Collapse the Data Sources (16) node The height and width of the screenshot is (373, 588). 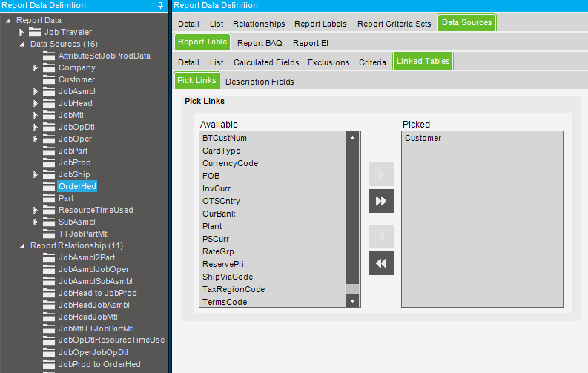pos(22,44)
